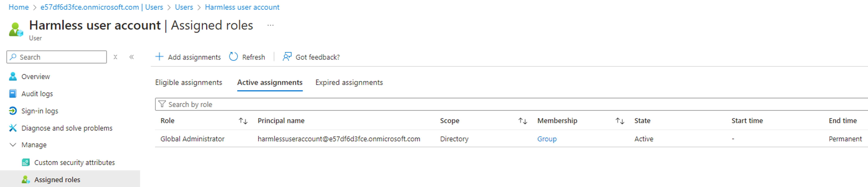Open Sign-in logs via its arrow icon
Viewport: 868px width, 187px height.
pyautogui.click(x=13, y=111)
